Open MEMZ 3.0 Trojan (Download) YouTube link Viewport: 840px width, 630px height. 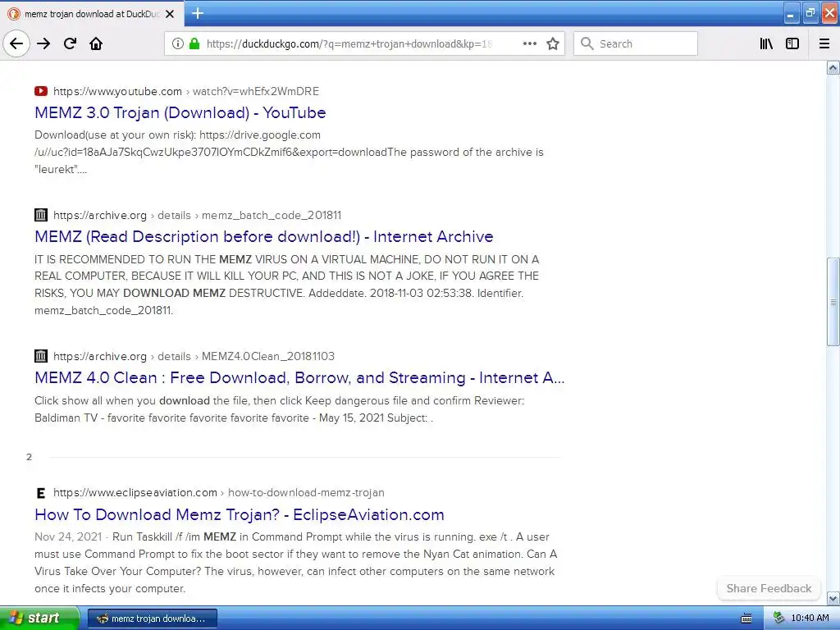coord(180,112)
